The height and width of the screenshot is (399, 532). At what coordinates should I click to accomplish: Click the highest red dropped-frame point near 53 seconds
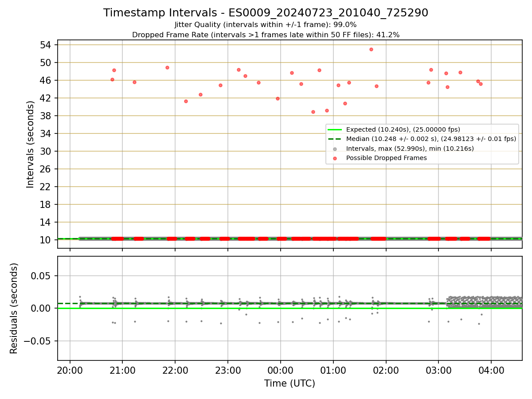click(371, 49)
